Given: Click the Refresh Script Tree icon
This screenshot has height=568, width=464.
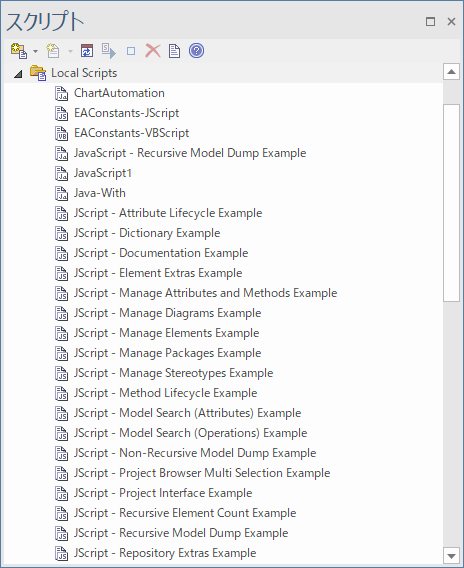Looking at the screenshot, I should point(87,51).
